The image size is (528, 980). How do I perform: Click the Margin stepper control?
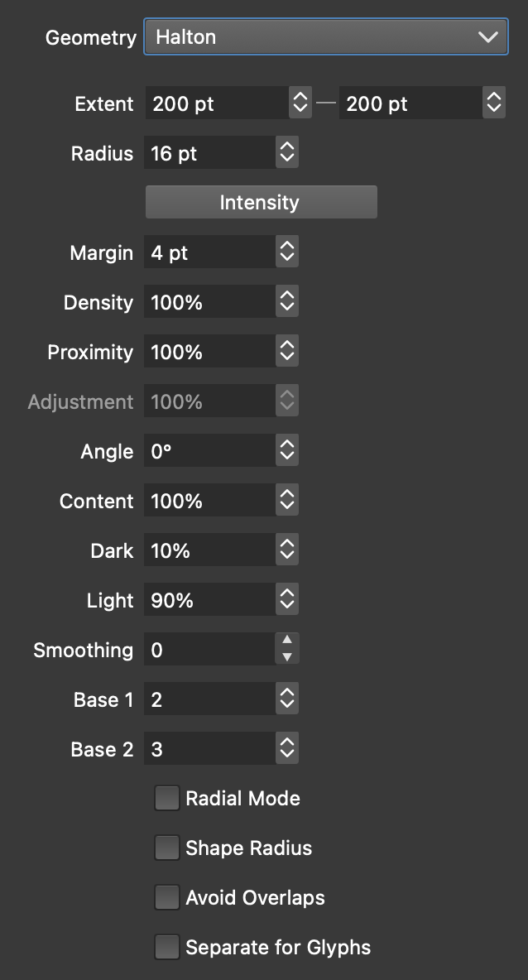(287, 252)
